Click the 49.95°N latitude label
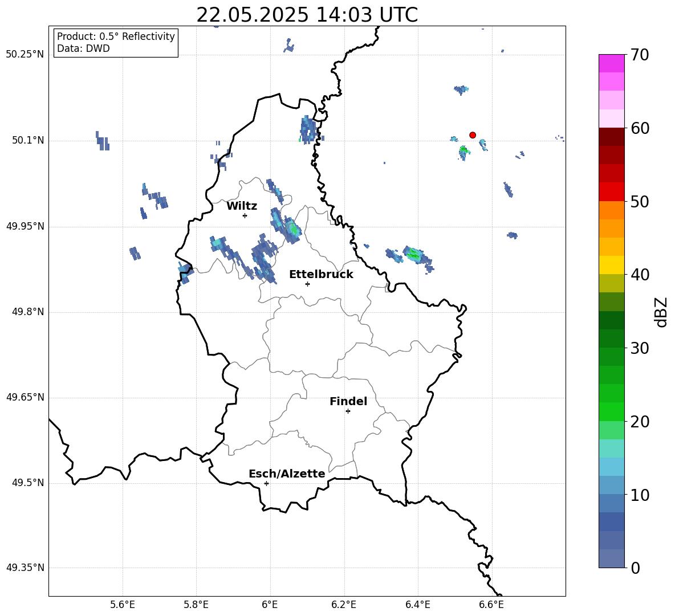This screenshot has width=675, height=616. pos(25,226)
